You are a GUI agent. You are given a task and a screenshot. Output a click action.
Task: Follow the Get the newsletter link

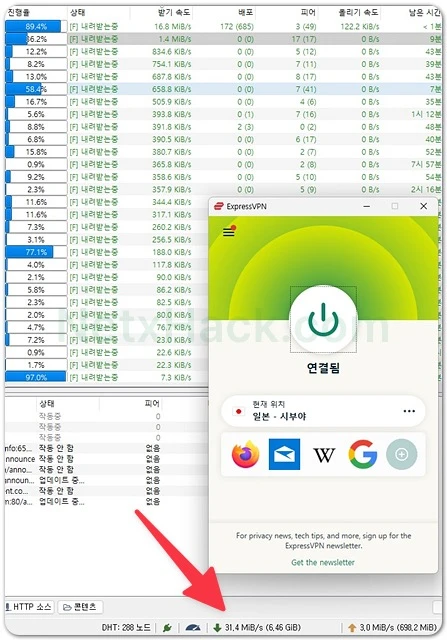(x=323, y=562)
